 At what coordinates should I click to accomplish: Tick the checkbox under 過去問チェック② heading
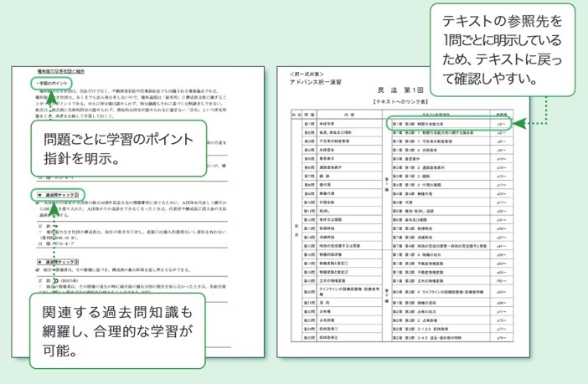click(x=39, y=203)
